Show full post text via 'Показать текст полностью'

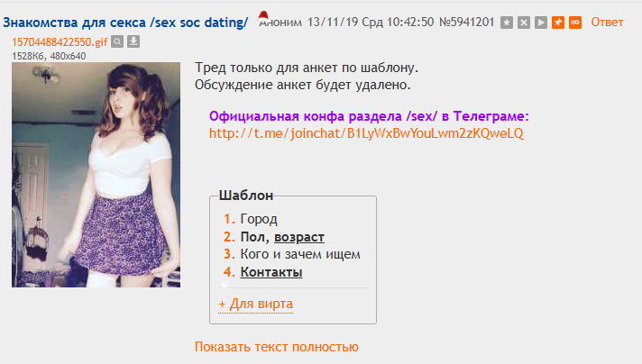[x=277, y=347]
